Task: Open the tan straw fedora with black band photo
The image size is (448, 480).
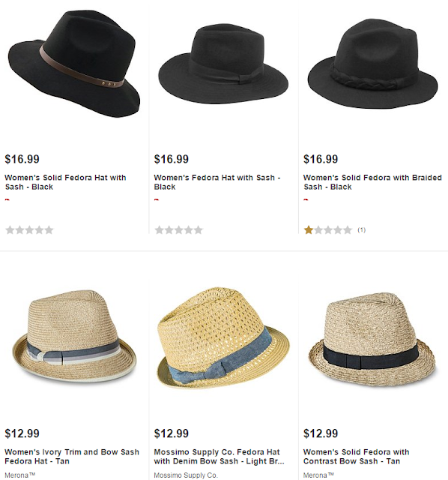Action: click(x=372, y=339)
